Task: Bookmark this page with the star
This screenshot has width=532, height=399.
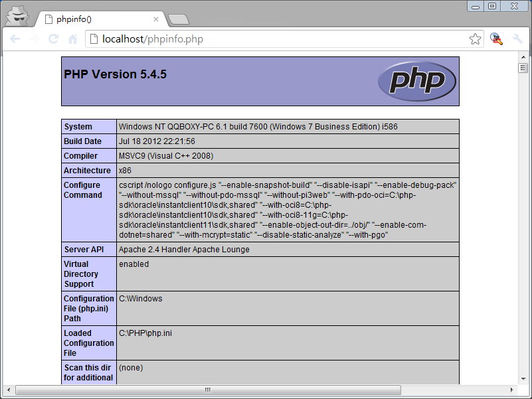Action: click(475, 39)
